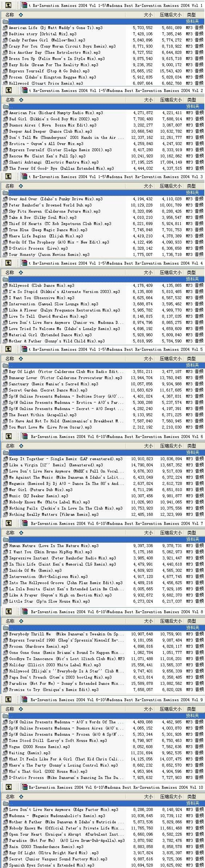This screenshot has width=205, height=868.
Task: Click the parent folder icon in the Vol 3 list
Action: tap(5, 192)
